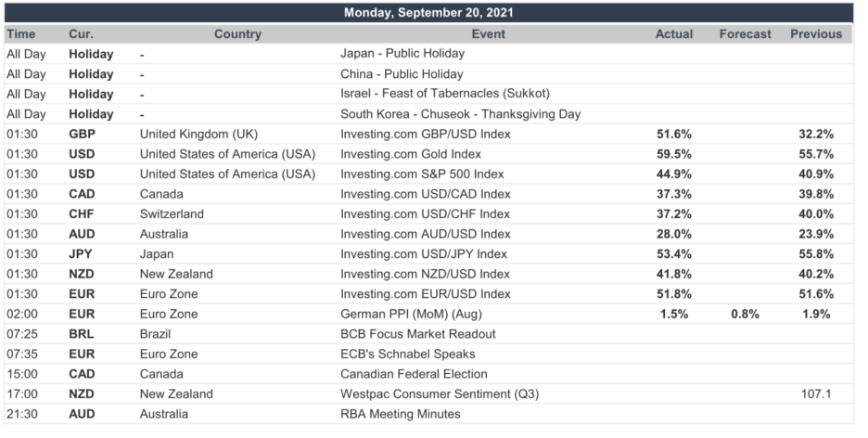Open the Japan - Public Holiday event
This screenshot has height=438, width=868.
coord(402,54)
